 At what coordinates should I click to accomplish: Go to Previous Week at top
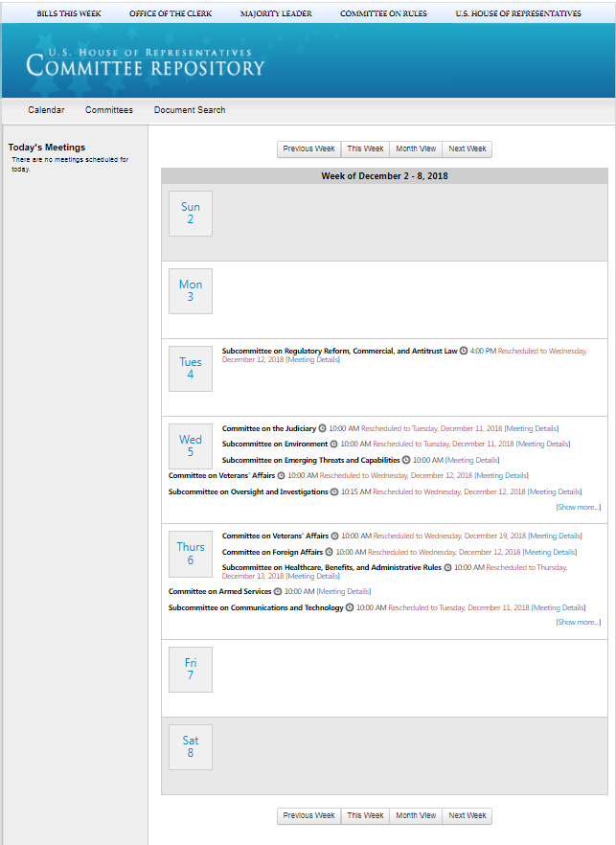(308, 149)
